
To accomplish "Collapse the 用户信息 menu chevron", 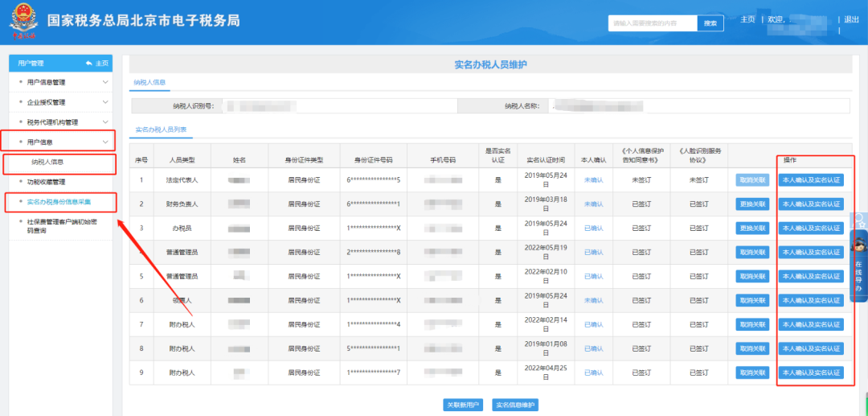I will click(x=105, y=142).
